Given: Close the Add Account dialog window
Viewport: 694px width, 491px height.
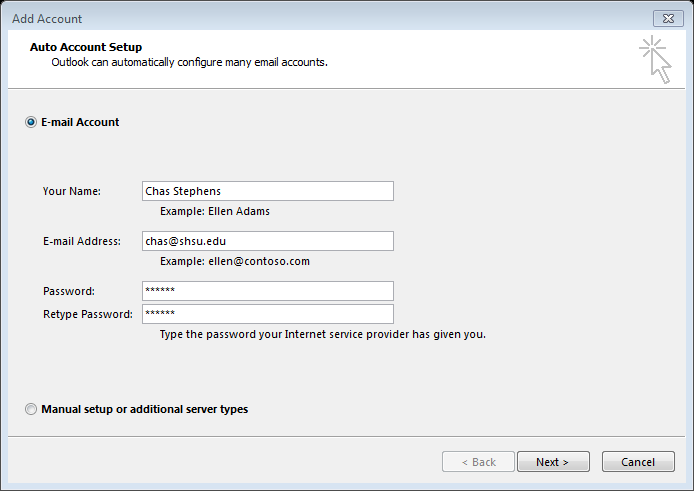Looking at the screenshot, I should (668, 19).
